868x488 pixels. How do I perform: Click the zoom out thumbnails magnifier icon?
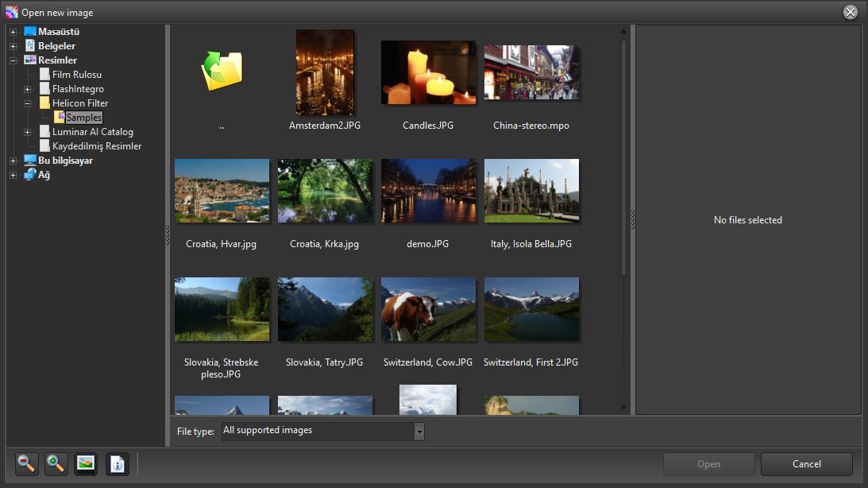click(x=26, y=463)
